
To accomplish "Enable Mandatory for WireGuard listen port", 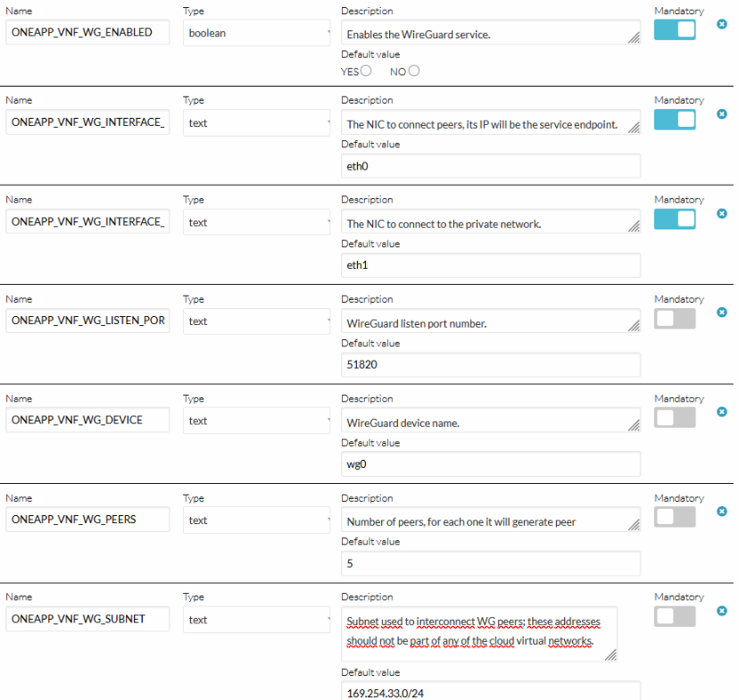I will [x=675, y=319].
